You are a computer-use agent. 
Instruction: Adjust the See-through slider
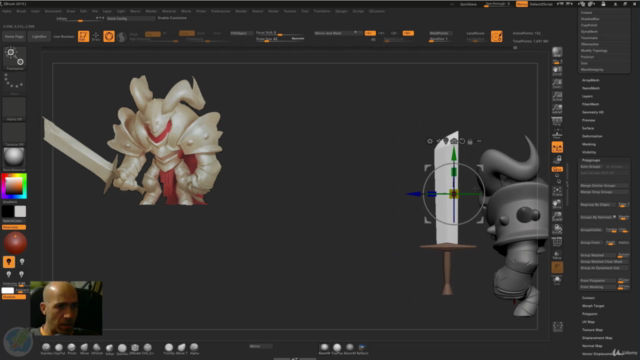pyautogui.click(x=497, y=4)
